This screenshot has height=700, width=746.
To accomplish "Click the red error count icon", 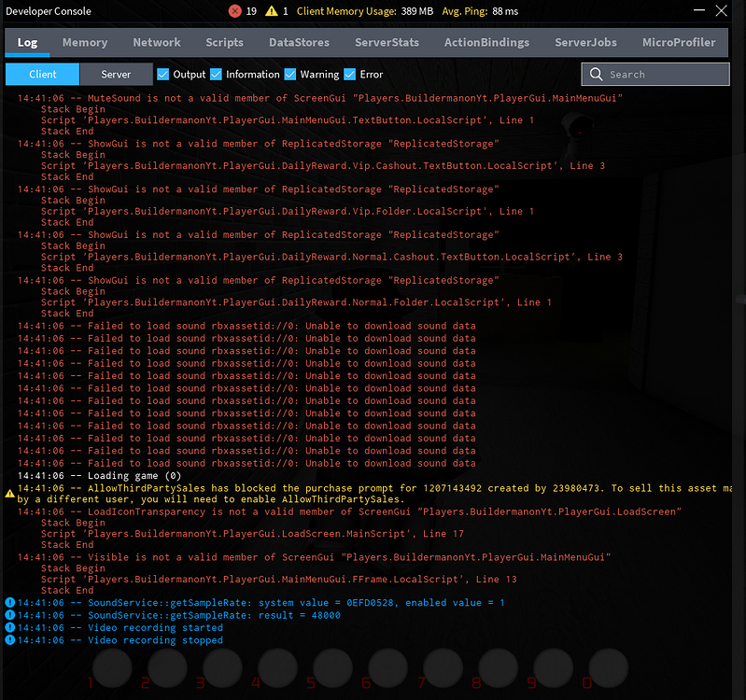I will coord(235,11).
